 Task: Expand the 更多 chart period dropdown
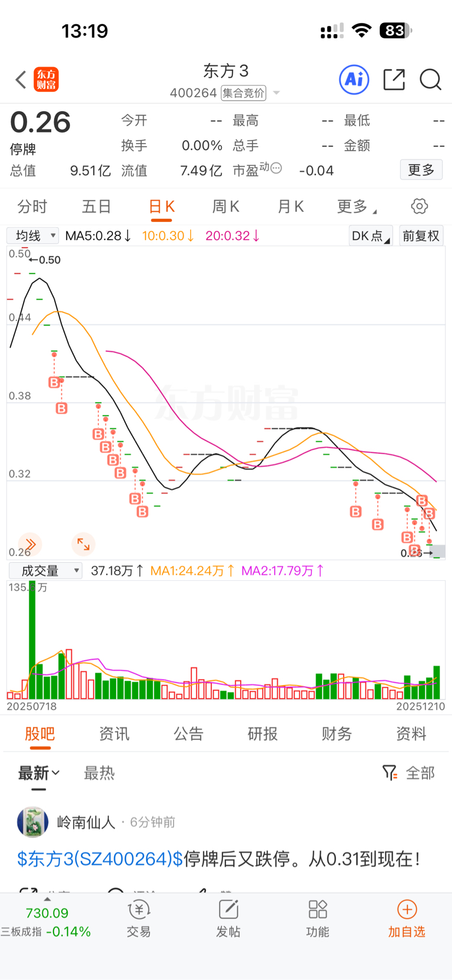pos(357,207)
